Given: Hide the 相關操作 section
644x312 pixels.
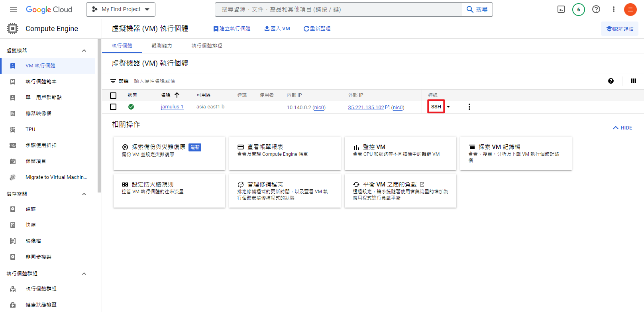Looking at the screenshot, I should coord(622,128).
